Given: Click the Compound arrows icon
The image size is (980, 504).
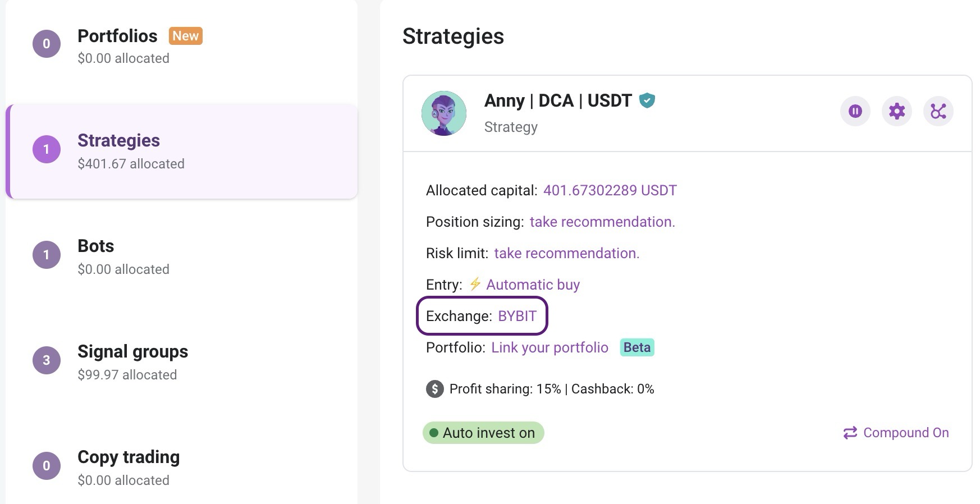Looking at the screenshot, I should pos(850,433).
